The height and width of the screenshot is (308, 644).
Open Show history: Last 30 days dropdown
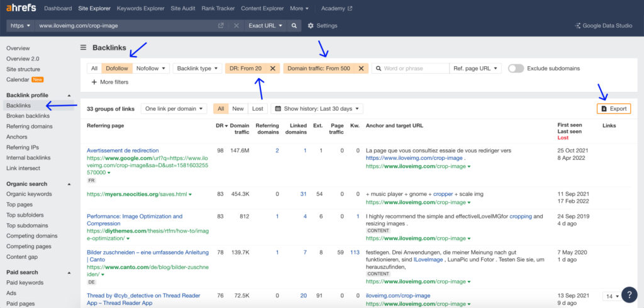tap(317, 108)
